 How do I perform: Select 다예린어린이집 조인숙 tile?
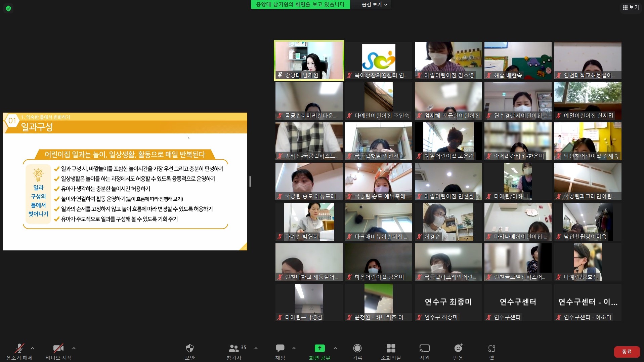379,101
